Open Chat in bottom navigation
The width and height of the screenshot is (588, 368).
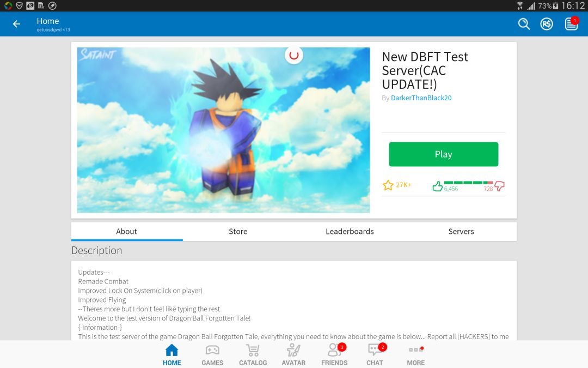[x=375, y=355]
